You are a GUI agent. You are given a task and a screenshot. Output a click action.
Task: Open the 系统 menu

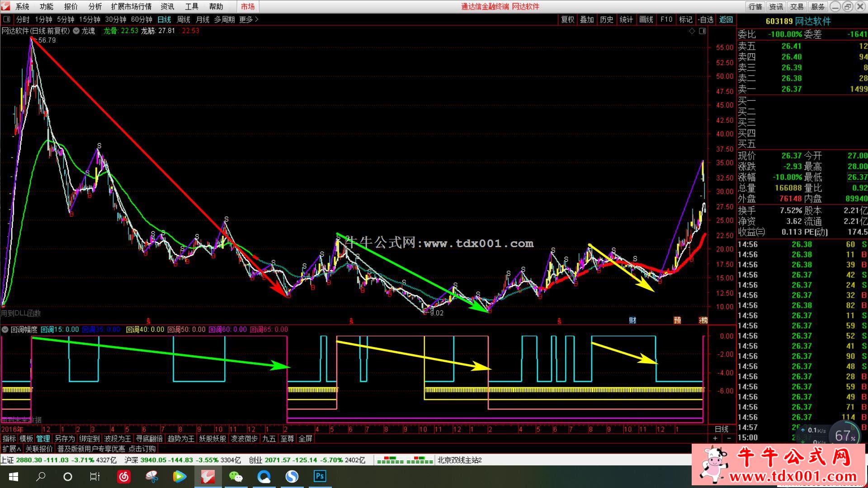point(22,6)
